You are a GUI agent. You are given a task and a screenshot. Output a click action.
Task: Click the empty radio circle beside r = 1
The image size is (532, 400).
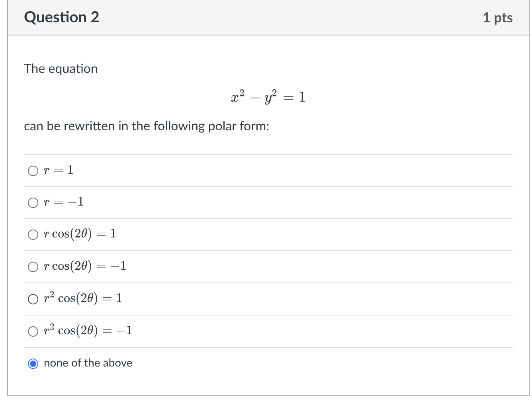[33, 171]
